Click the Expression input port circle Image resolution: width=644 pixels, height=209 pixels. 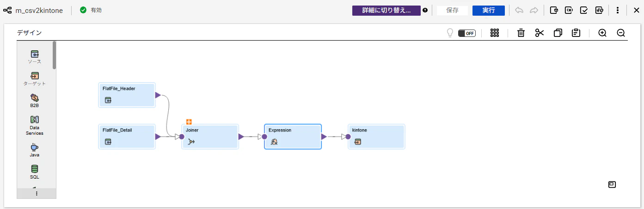(264, 137)
